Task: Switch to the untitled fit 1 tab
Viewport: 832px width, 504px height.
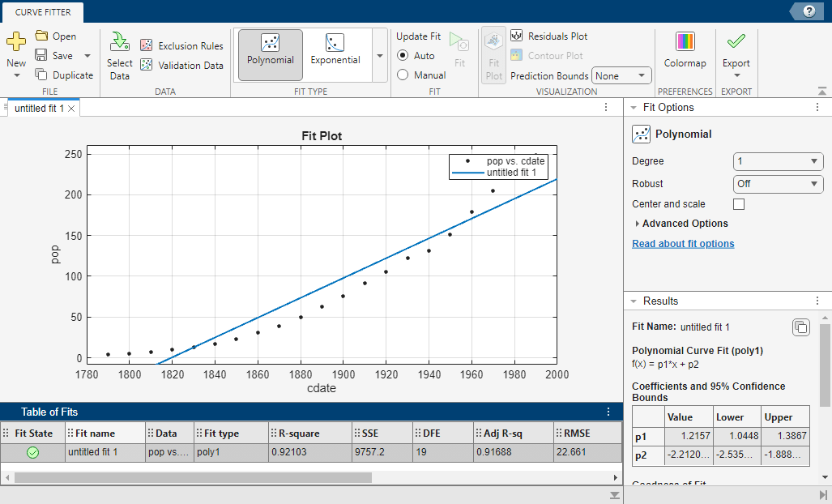Action: (x=39, y=109)
